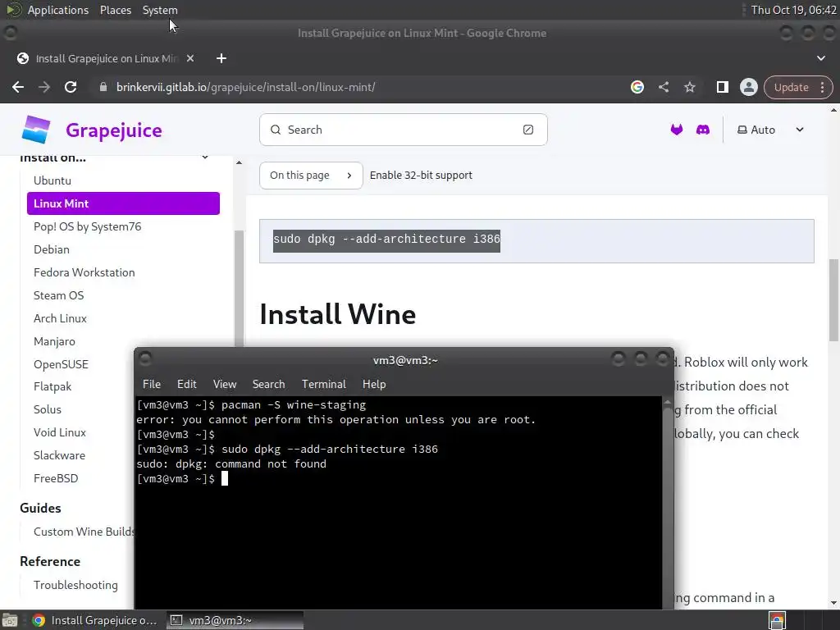Screen dimensions: 840x630
Task: Open terminal Search menu
Action: (268, 384)
